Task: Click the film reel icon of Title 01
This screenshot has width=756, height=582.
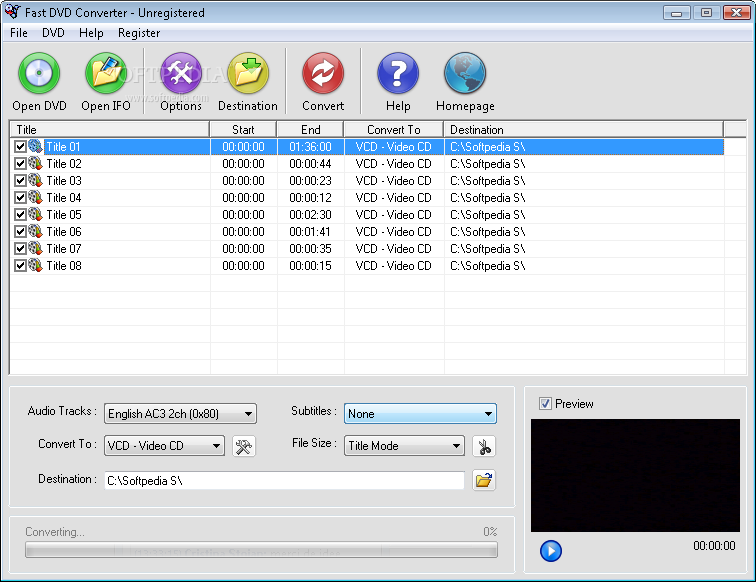Action: click(35, 146)
